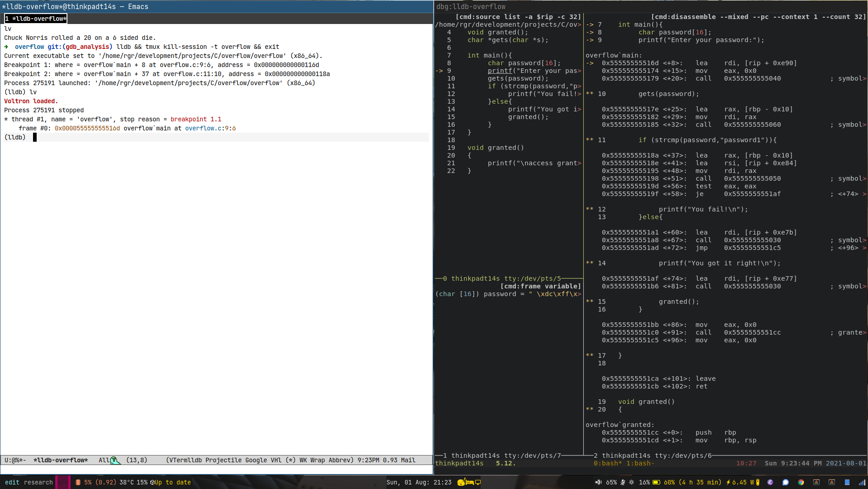Click the password variable value line
This screenshot has height=489, width=868.
point(508,294)
